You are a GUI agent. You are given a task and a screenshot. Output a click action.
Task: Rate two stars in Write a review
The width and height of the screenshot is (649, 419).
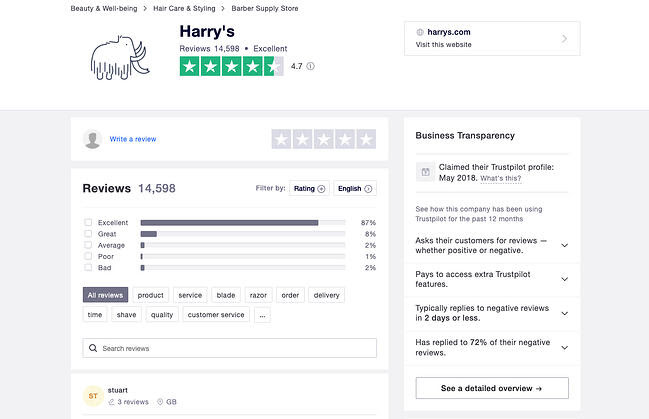[303, 139]
